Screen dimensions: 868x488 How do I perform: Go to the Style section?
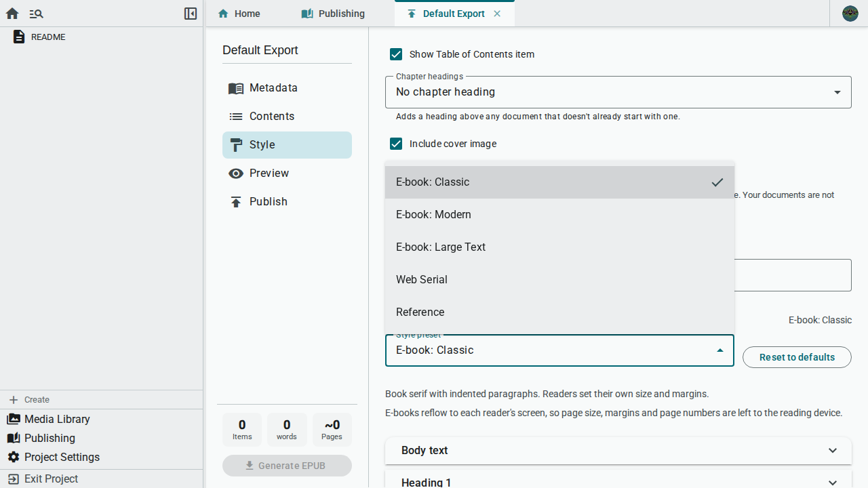[287, 145]
